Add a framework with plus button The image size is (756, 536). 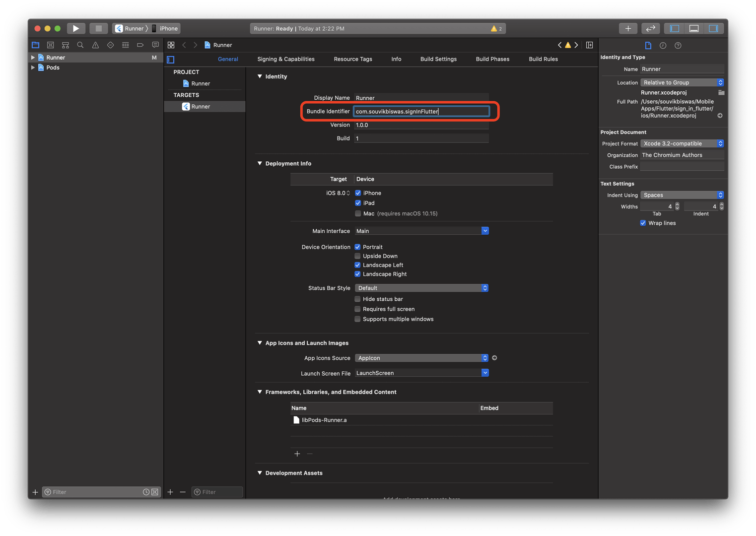click(x=297, y=454)
